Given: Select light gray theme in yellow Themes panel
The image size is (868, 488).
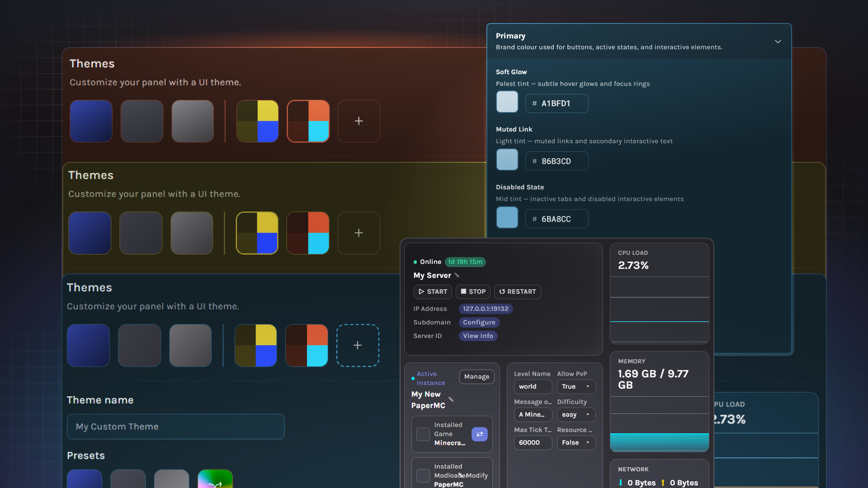Looking at the screenshot, I should [x=192, y=233].
